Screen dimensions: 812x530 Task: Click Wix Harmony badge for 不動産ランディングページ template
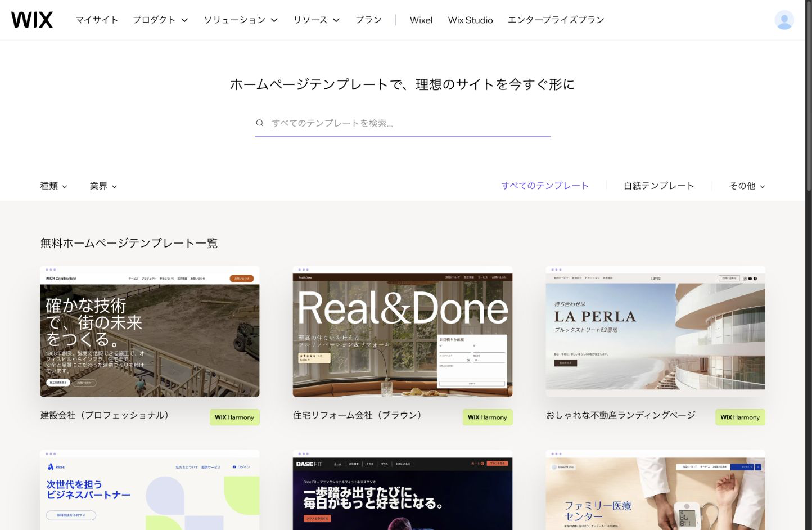[x=740, y=417]
